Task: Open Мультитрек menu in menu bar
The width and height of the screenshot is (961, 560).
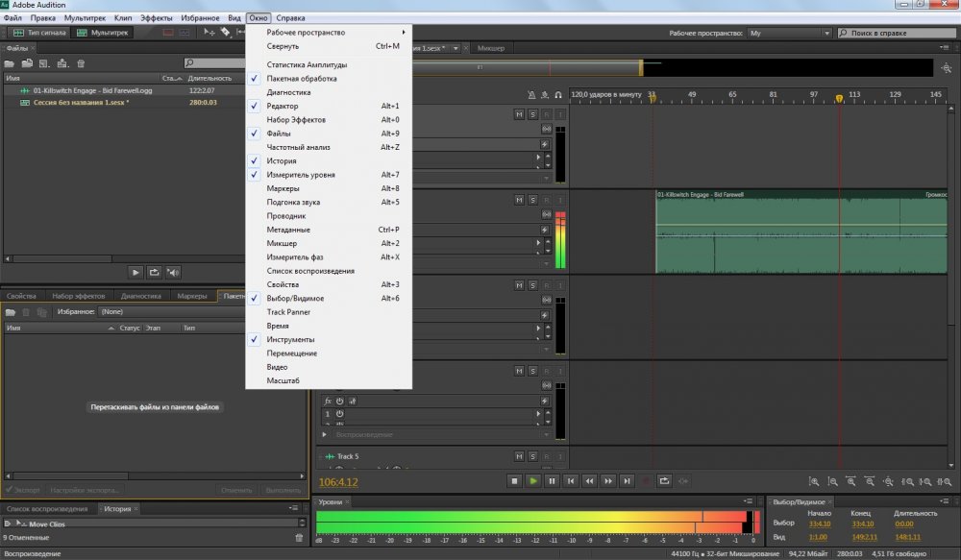Action: tap(85, 17)
